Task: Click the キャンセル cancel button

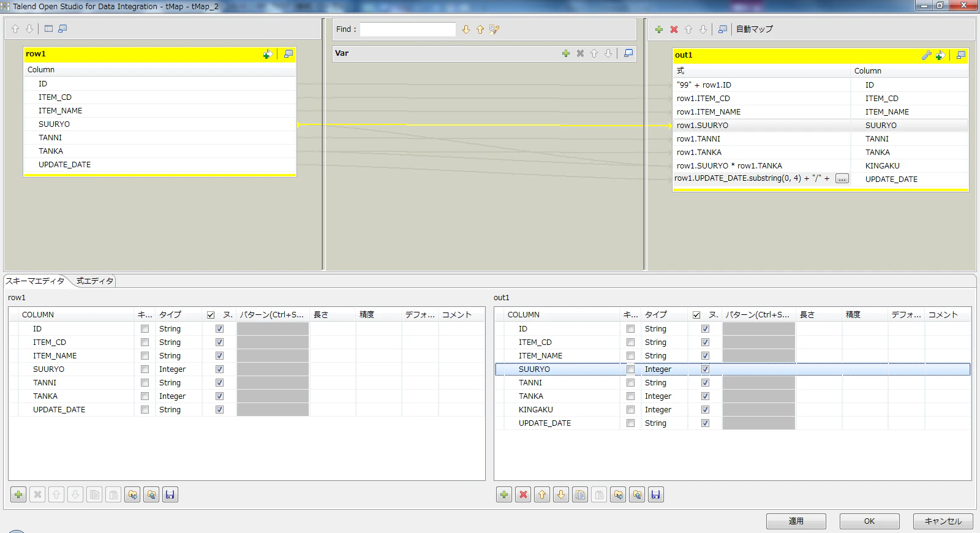Action: [943, 521]
